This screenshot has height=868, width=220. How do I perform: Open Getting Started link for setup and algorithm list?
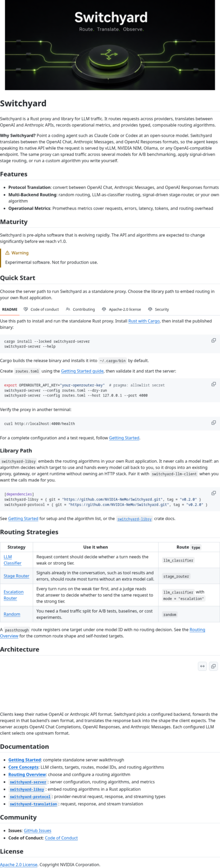23,519
